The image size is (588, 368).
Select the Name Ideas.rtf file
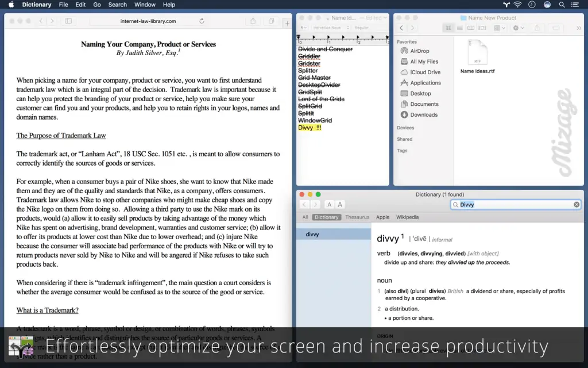(x=477, y=57)
